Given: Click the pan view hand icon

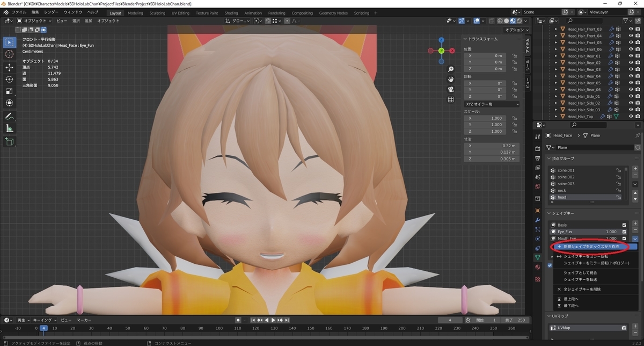Looking at the screenshot, I should 451,79.
